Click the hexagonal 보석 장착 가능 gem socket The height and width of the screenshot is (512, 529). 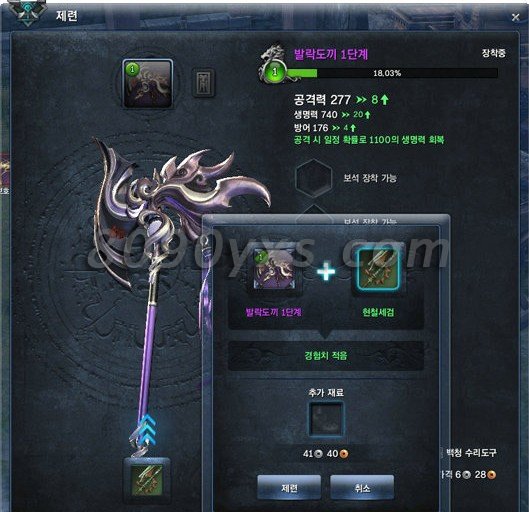coord(313,177)
